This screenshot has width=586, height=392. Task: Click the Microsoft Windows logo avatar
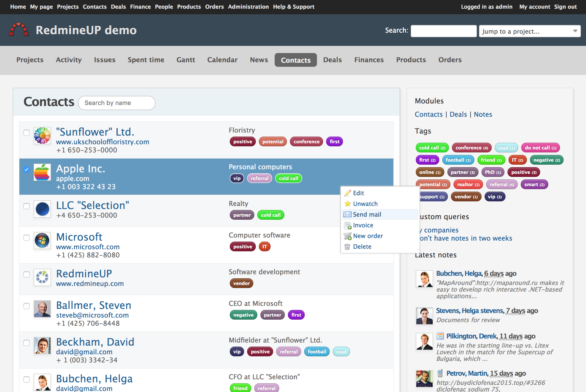click(x=42, y=241)
